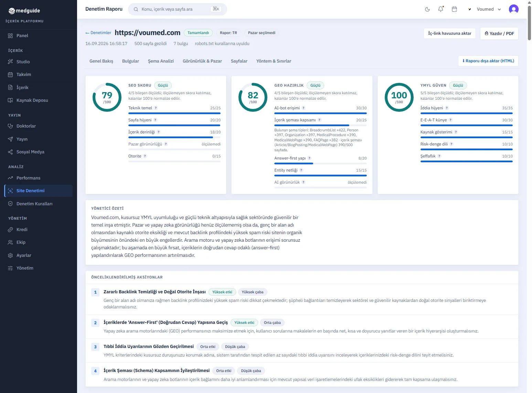Switch to the Bulgular tab
Viewport: 532px width, 393px height.
(130, 61)
